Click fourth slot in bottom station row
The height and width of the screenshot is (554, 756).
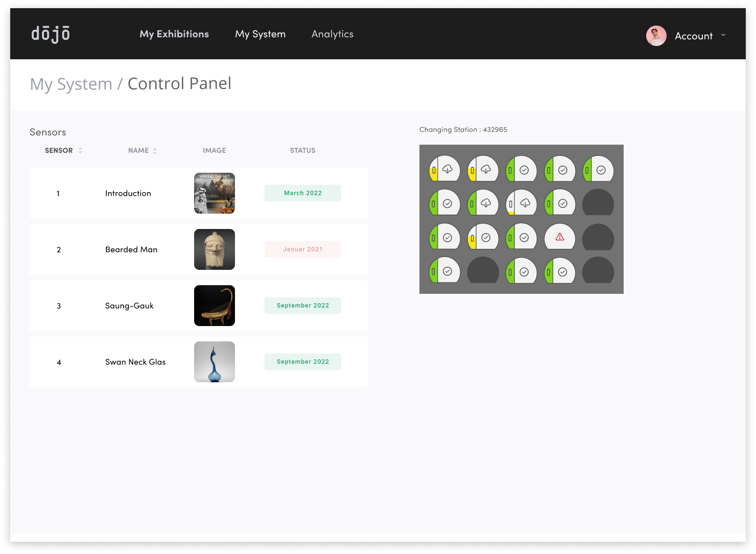(560, 270)
